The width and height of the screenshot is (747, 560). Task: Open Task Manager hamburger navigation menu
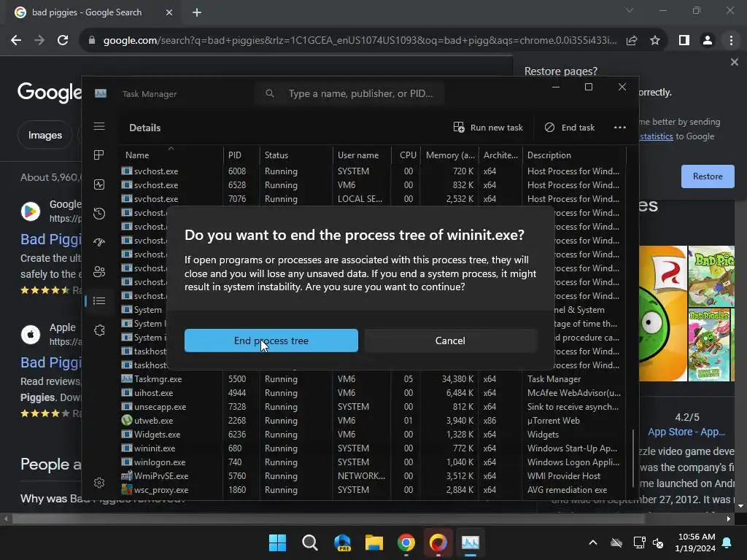[x=99, y=126]
